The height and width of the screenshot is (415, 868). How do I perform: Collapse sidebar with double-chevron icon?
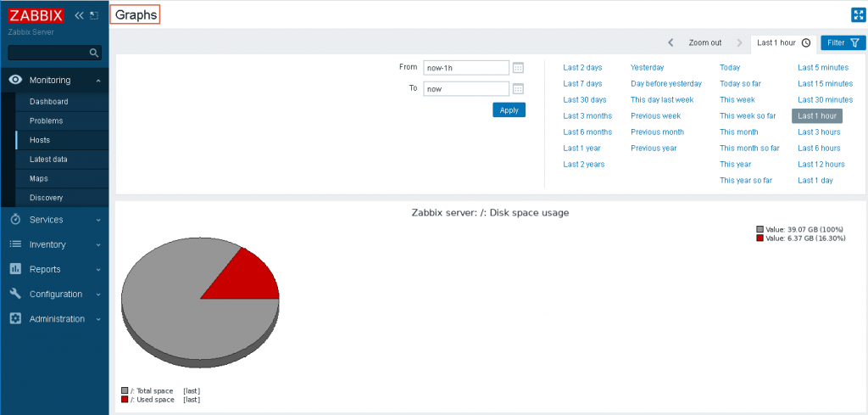click(79, 15)
